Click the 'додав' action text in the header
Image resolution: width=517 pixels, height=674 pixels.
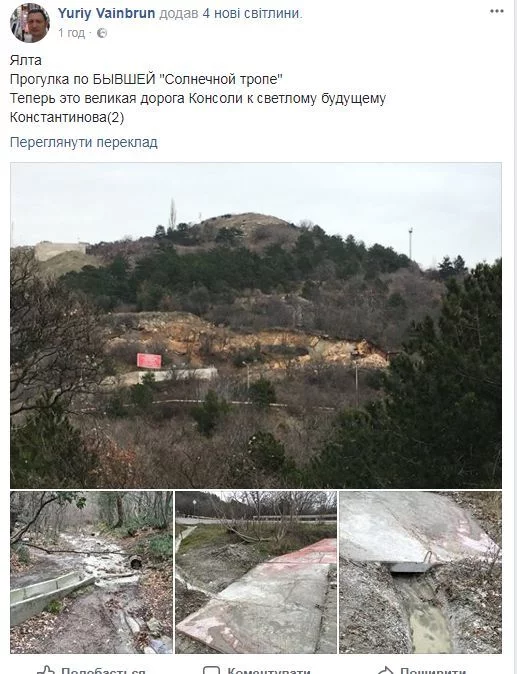[x=179, y=14]
